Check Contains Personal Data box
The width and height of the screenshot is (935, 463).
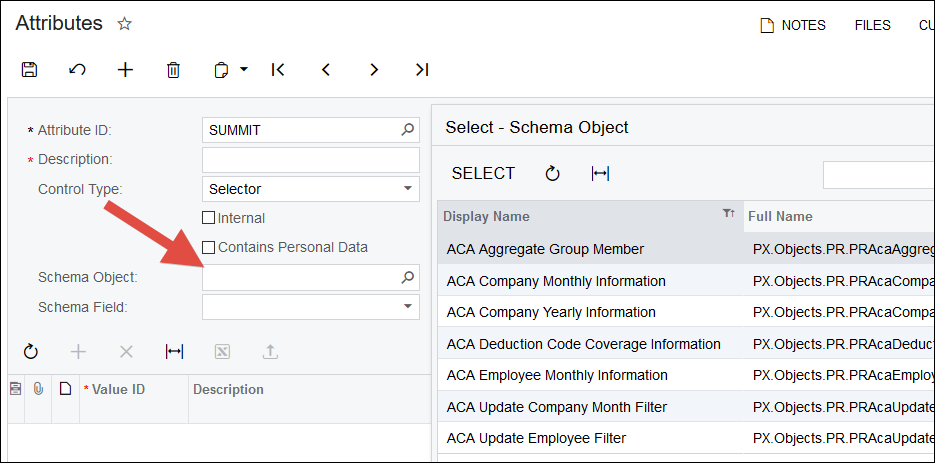pyautogui.click(x=209, y=247)
